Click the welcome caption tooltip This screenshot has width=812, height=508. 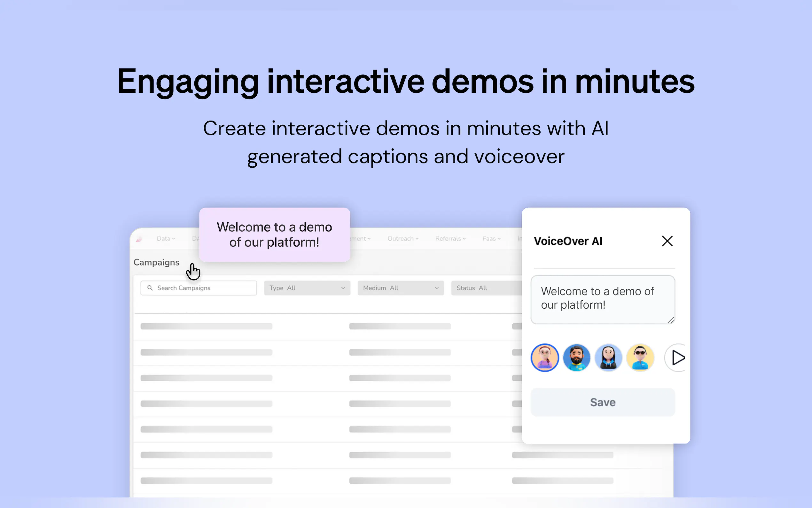[274, 234]
